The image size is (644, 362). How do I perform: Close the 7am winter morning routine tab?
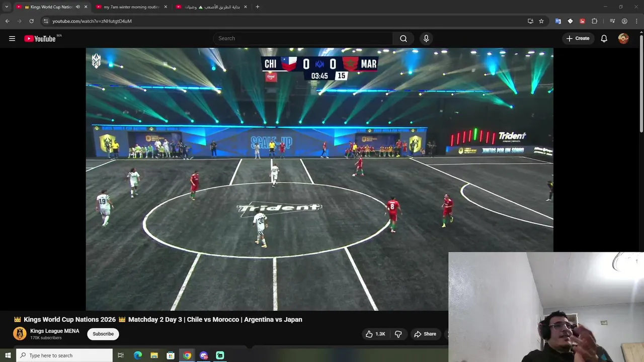[x=166, y=7]
